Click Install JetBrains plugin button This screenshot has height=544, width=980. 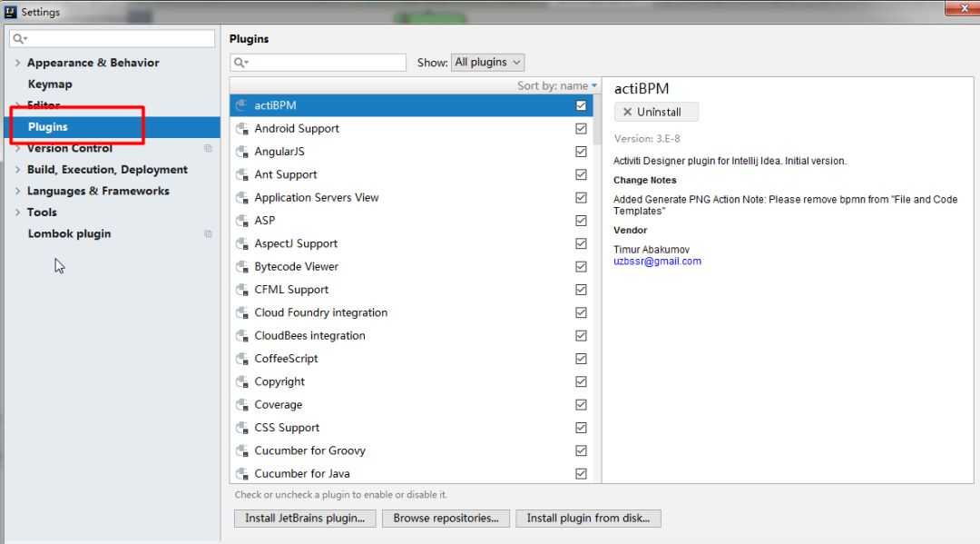[305, 519]
